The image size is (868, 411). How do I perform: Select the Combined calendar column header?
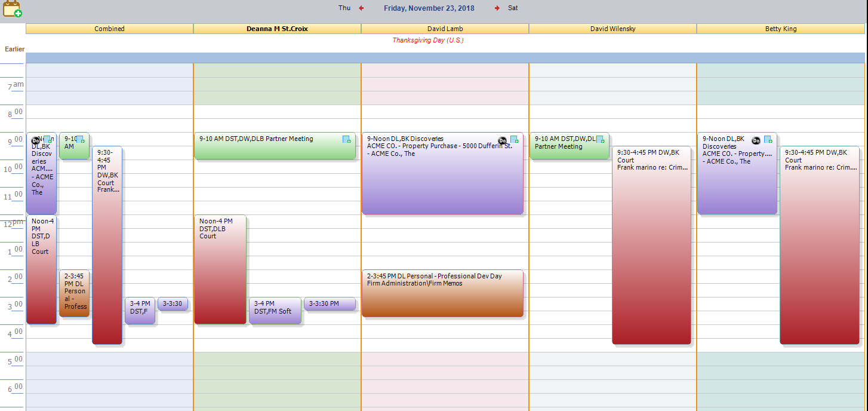click(x=109, y=29)
